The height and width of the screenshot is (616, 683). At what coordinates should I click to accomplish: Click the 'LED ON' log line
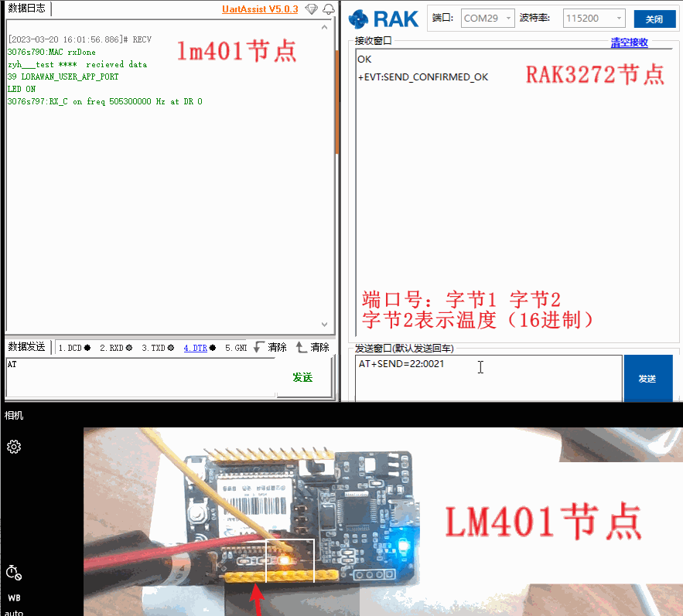pyautogui.click(x=22, y=89)
